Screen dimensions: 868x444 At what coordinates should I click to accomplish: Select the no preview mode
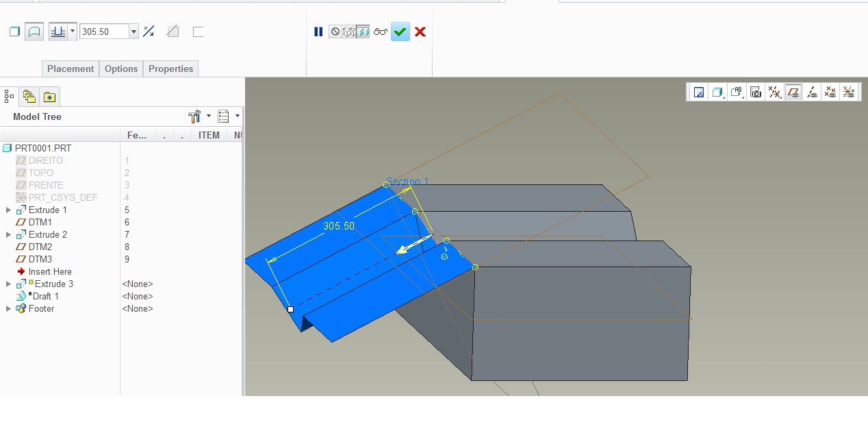(335, 32)
